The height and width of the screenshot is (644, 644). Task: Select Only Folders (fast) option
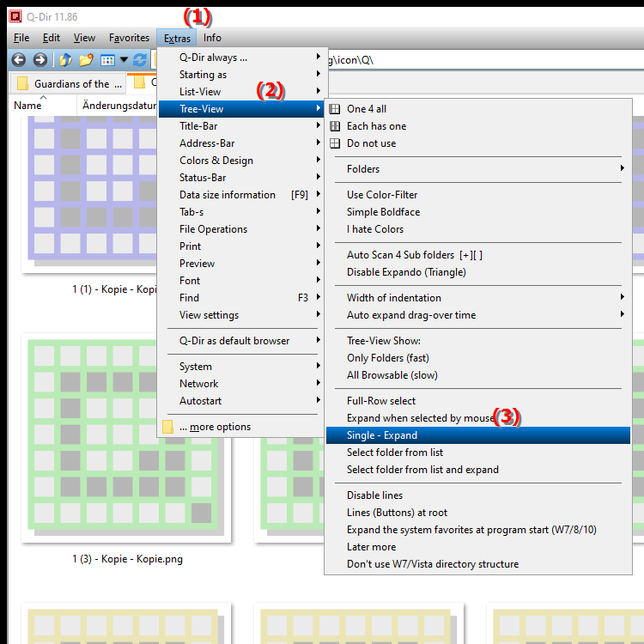pyautogui.click(x=478, y=358)
